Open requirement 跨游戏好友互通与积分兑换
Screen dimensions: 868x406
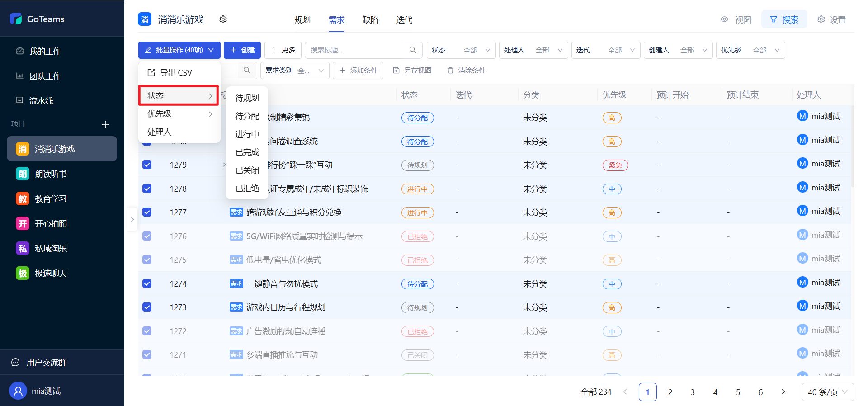[x=294, y=212]
